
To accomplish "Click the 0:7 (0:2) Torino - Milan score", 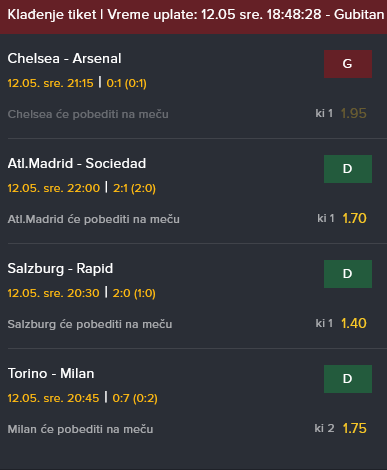I will pyautogui.click(x=135, y=398).
